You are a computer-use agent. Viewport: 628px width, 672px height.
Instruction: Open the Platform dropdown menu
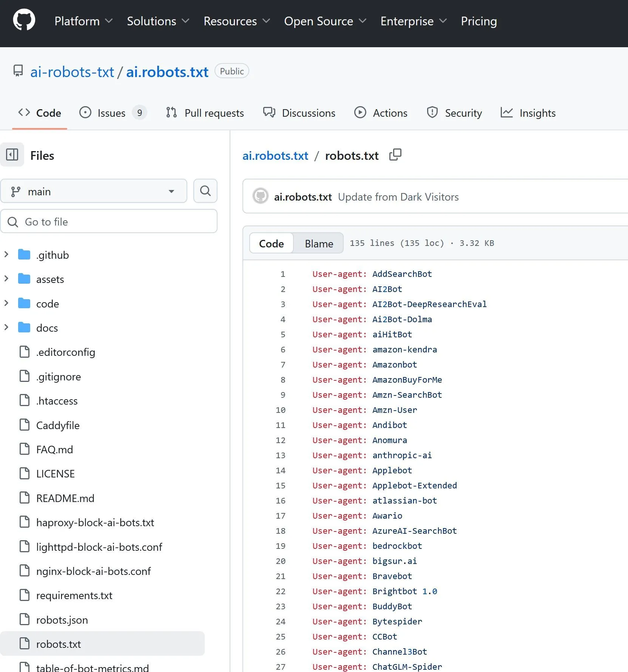pyautogui.click(x=83, y=21)
